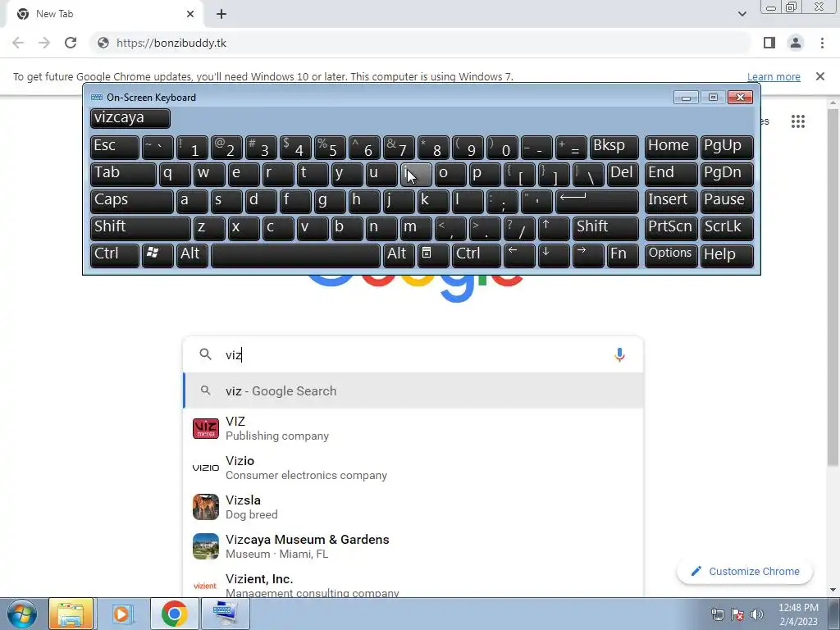Open the Chrome three-dot menu
840x630 pixels.
(x=822, y=43)
